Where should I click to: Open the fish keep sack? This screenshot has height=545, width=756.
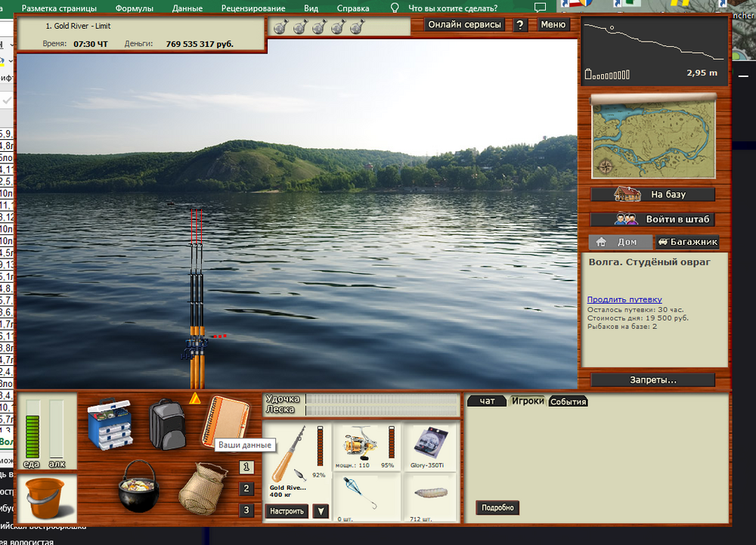coord(202,488)
